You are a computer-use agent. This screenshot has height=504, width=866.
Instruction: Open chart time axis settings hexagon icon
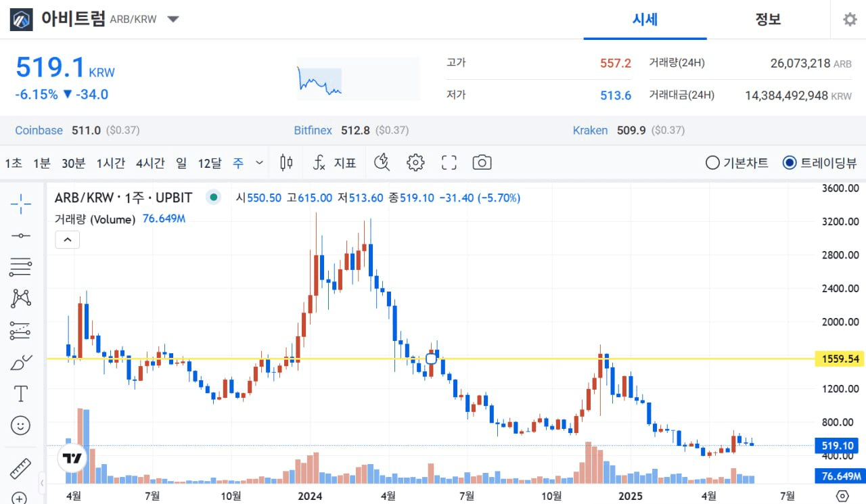842,496
